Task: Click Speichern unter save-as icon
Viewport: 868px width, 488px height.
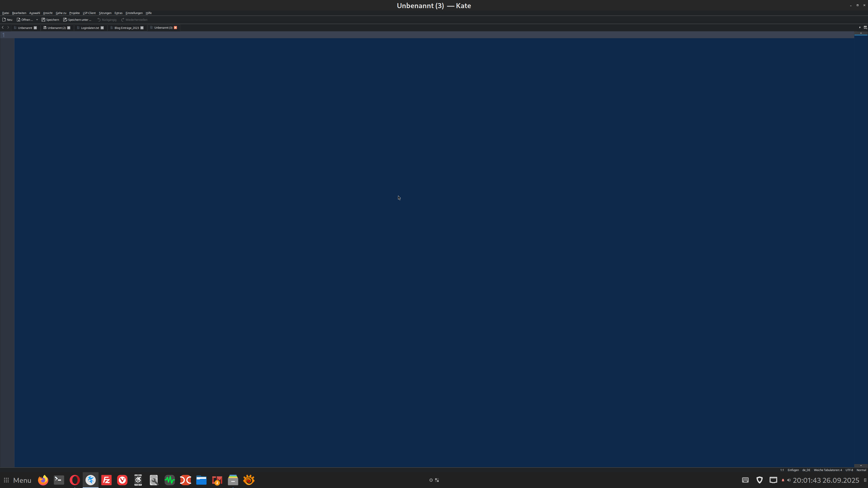Action: click(x=65, y=19)
